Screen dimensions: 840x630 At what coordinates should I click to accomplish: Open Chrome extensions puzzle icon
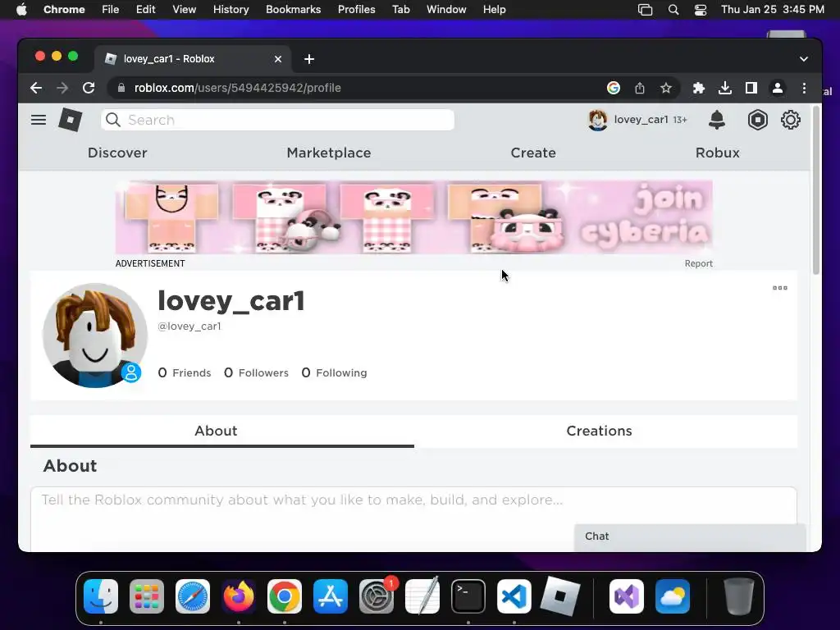pos(699,88)
